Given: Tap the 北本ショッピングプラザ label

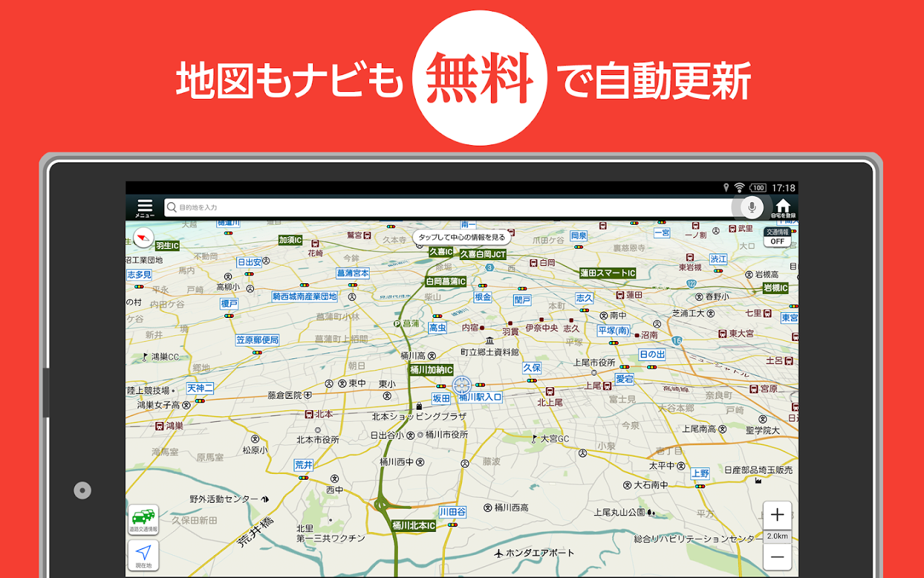Looking at the screenshot, I should (x=420, y=416).
